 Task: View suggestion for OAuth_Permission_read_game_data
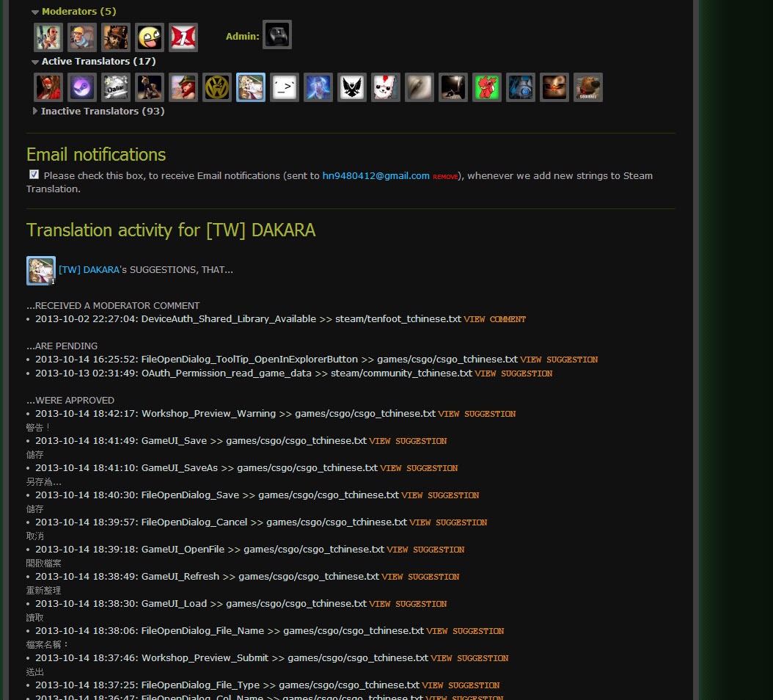point(513,373)
